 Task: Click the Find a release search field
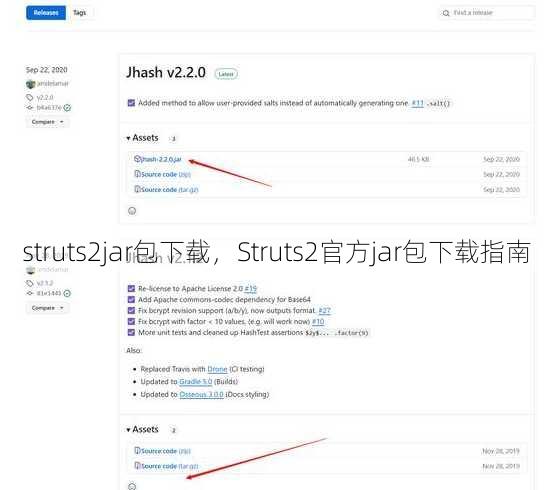(x=487, y=13)
